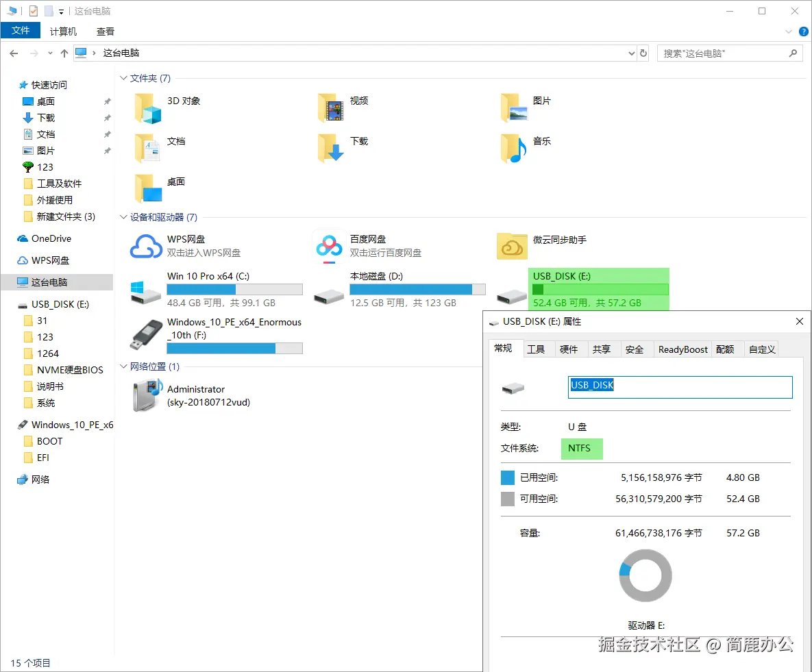Click the USB_DISK name input field
Viewport: 812px width, 672px height.
point(679,386)
